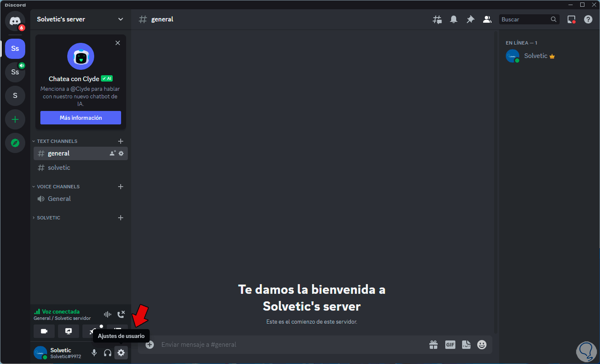Select the general text channel
Screen dimensions: 600x364
point(80,153)
